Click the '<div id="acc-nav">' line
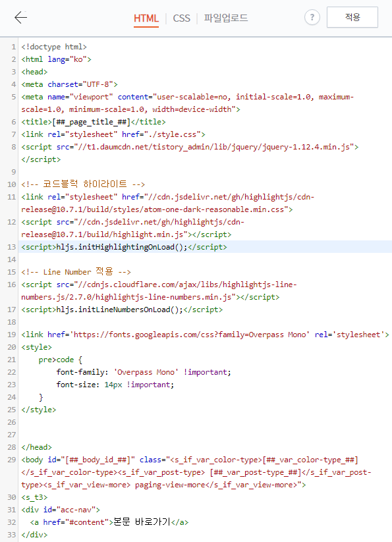The width and height of the screenshot is (392, 542). coord(61,510)
